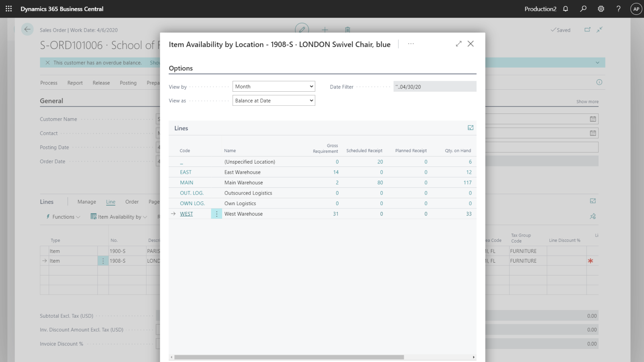This screenshot has width=644, height=362.
Task: Click Main Warehouse scheduled receipt value 80
Action: tap(380, 183)
